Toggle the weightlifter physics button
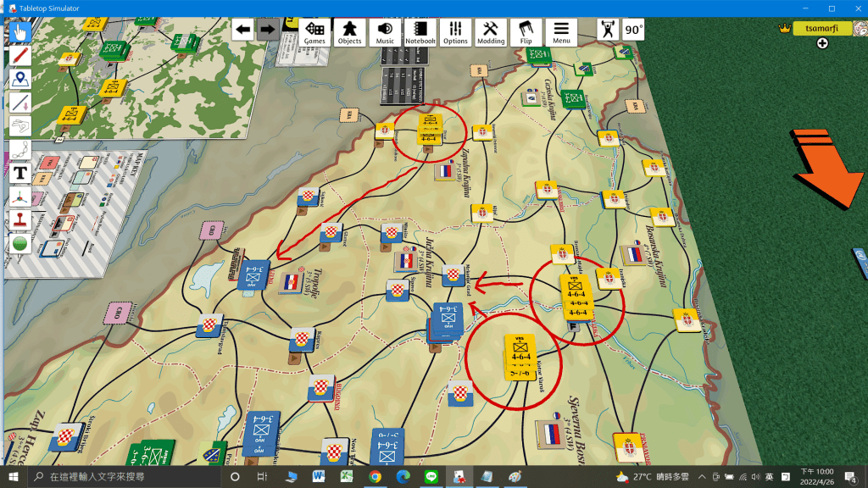 (607, 31)
